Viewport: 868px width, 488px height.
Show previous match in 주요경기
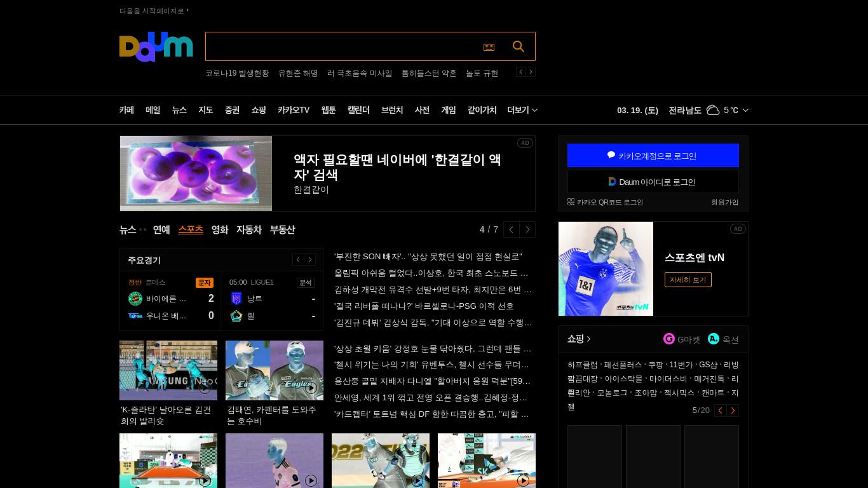[x=298, y=259]
